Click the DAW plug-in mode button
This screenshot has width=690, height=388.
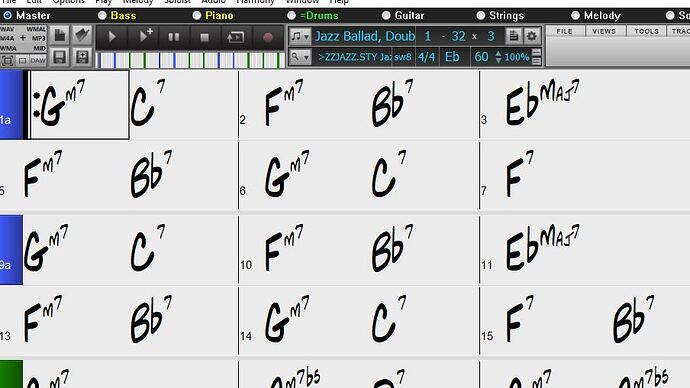click(x=37, y=60)
